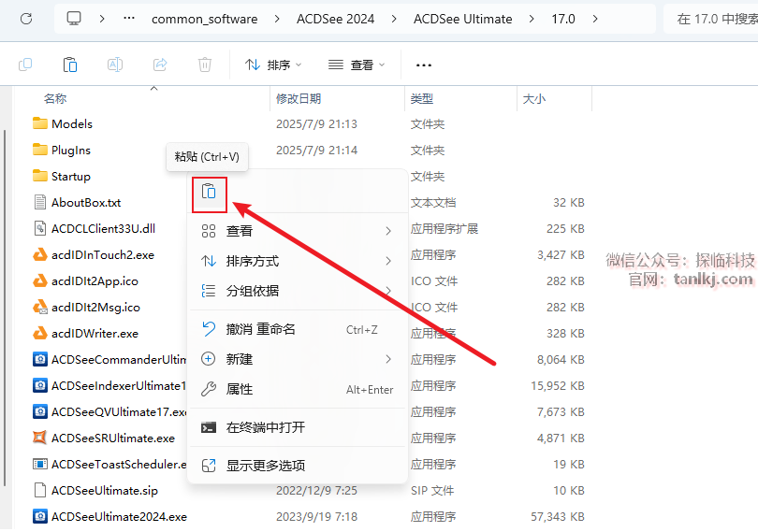This screenshot has height=532, width=758.
Task: Click the toolbar delete trash icon
Action: tap(205, 65)
